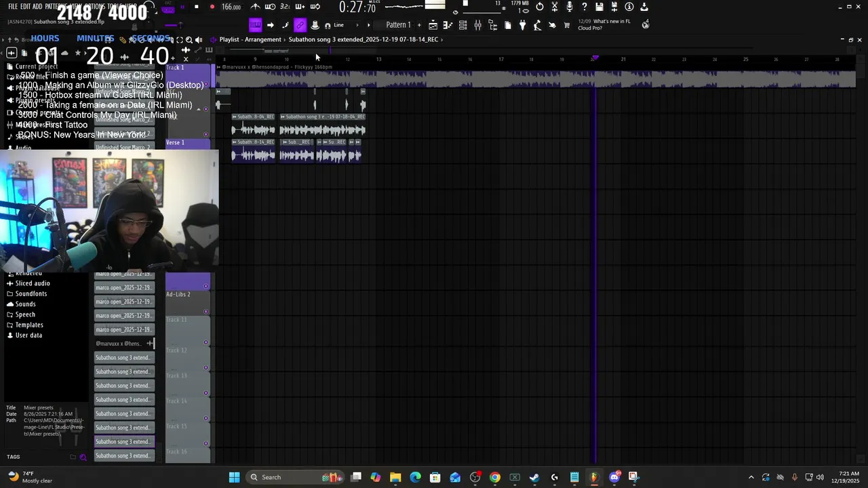Click the purple search icon beside TAGS
This screenshot has height=488, width=868.
coord(83,457)
